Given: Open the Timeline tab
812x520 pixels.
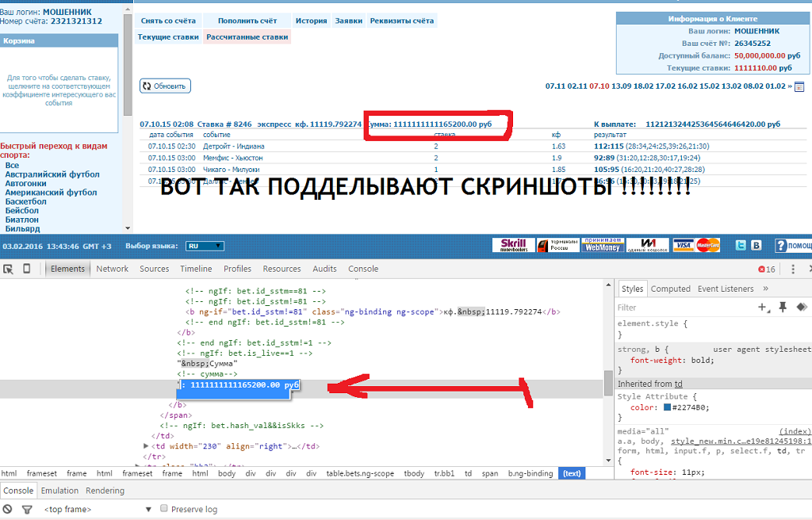Looking at the screenshot, I should 196,269.
